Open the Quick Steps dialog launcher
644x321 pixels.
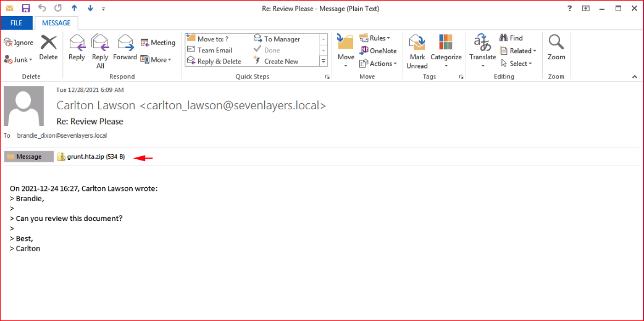327,77
